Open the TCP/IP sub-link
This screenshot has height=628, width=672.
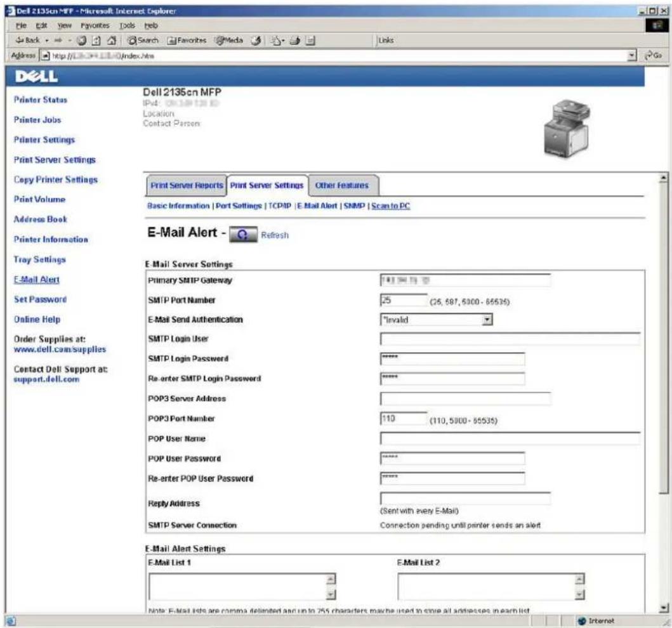point(279,206)
